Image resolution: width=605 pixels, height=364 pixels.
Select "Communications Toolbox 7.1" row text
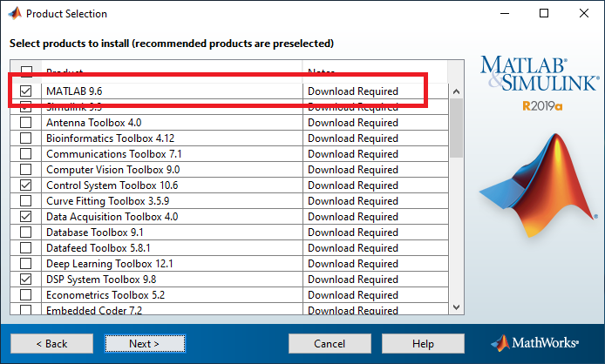click(114, 154)
